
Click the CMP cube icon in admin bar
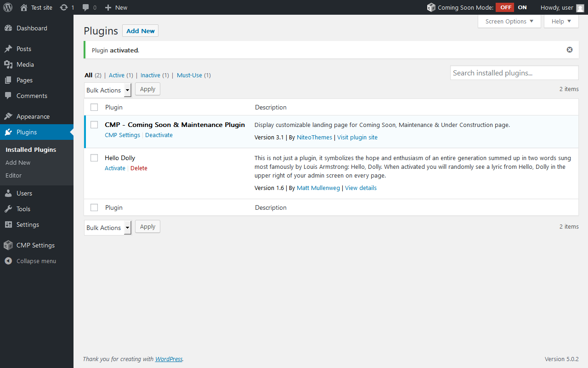(x=431, y=7)
